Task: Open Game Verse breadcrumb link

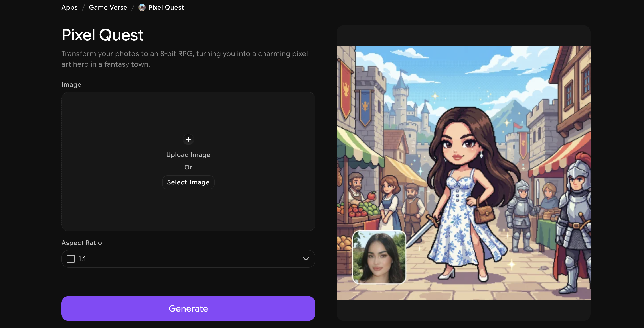Action: pyautogui.click(x=108, y=8)
